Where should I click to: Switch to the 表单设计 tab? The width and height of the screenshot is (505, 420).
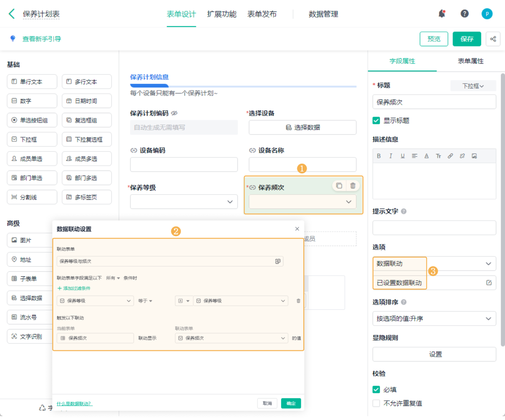coord(181,14)
